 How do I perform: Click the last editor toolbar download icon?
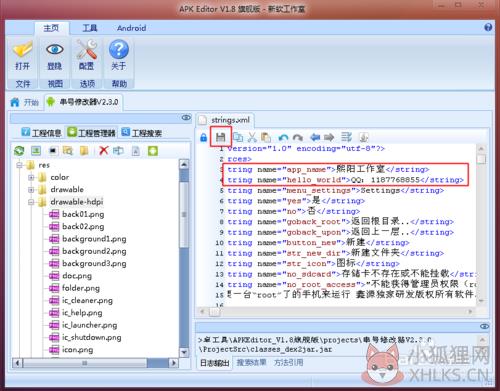point(363,137)
